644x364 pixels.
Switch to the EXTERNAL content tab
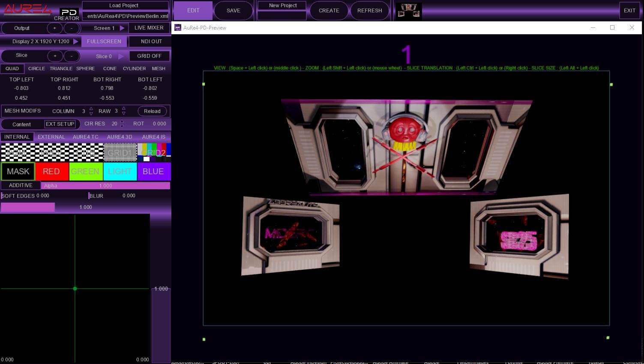point(51,137)
